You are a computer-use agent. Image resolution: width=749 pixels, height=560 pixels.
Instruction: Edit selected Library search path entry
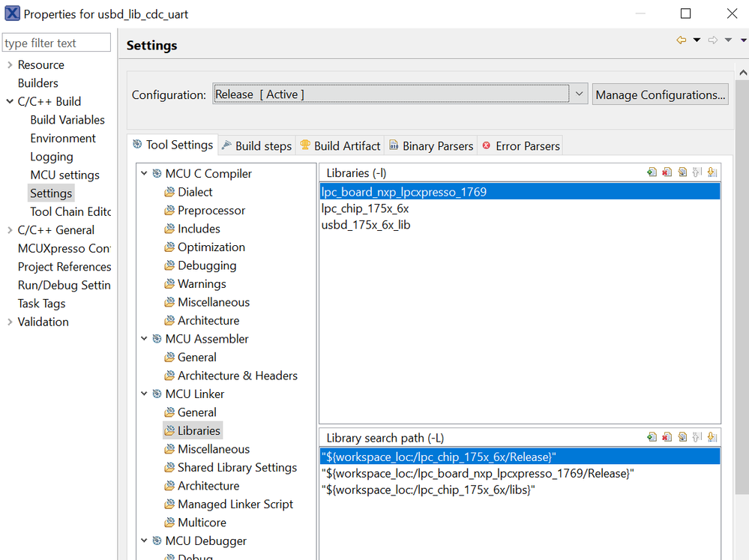coord(682,437)
